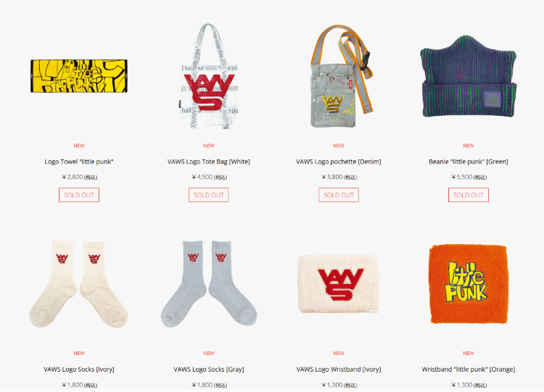This screenshot has height=392, width=544.
Task: Open the orange little punk wristband image
Action: (x=469, y=284)
